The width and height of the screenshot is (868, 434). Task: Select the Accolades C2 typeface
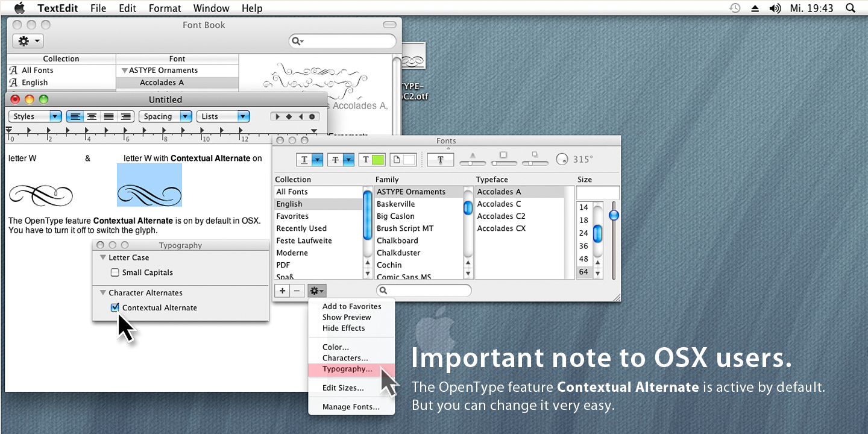click(501, 216)
